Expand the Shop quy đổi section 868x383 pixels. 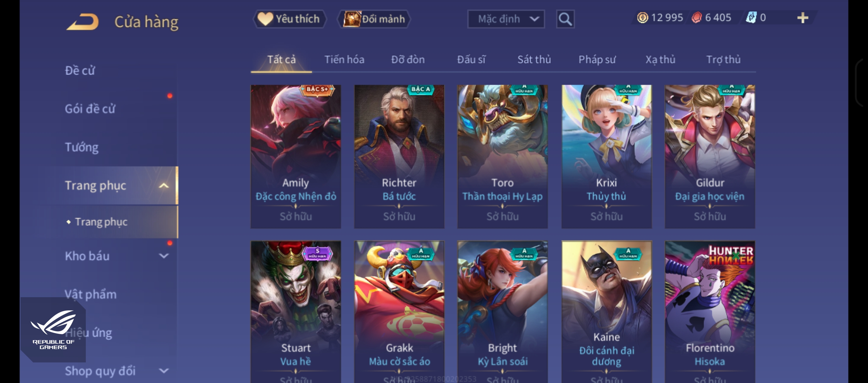point(164,371)
